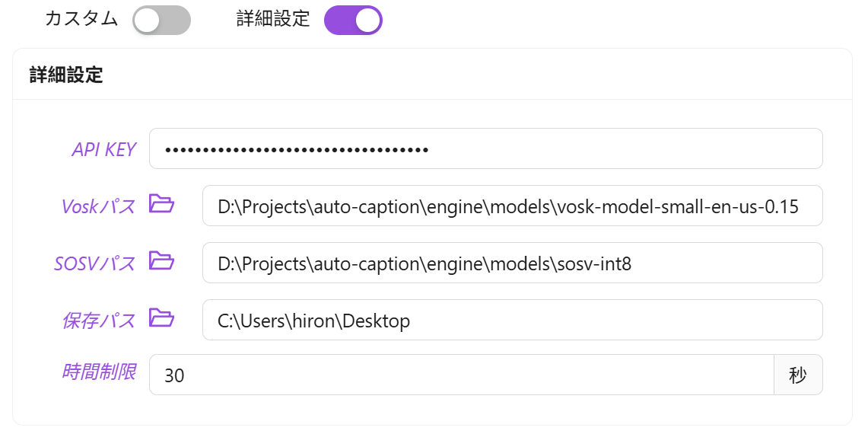Click the Voskパス label text
Image resolution: width=868 pixels, height=434 pixels.
tap(98, 206)
